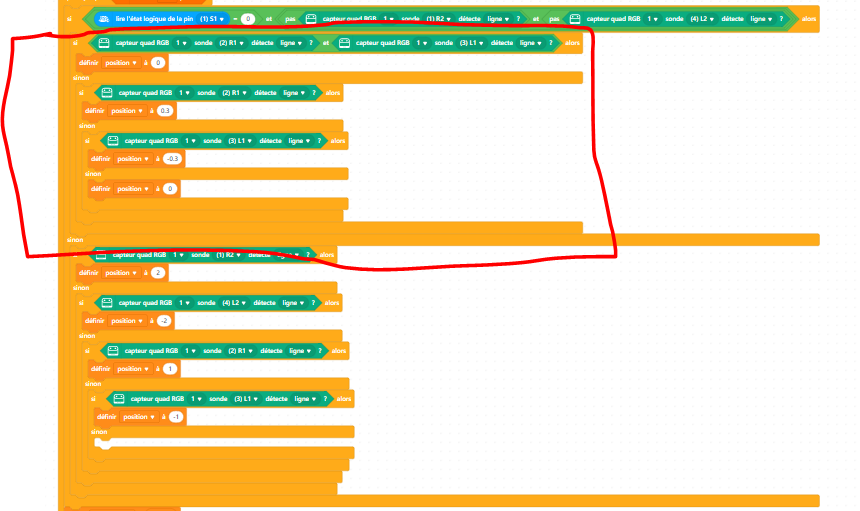Select the 'définir position à 1' block
860x511 pixels.
97,369
